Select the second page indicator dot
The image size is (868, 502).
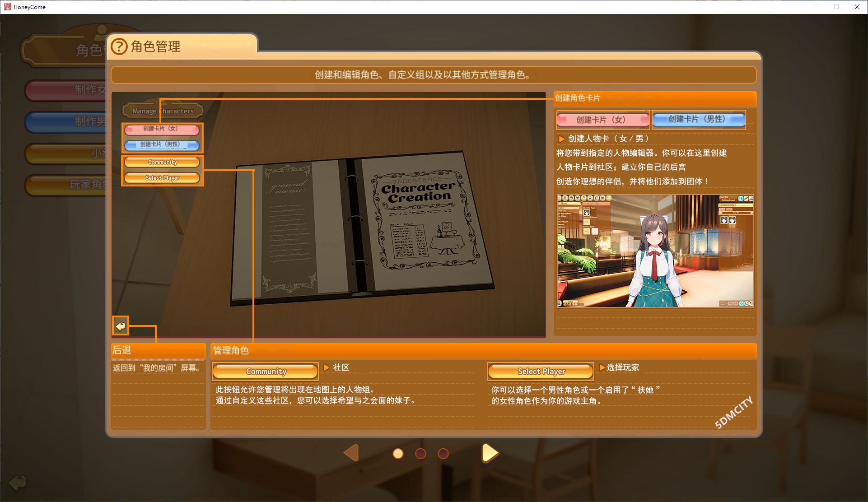pyautogui.click(x=420, y=454)
